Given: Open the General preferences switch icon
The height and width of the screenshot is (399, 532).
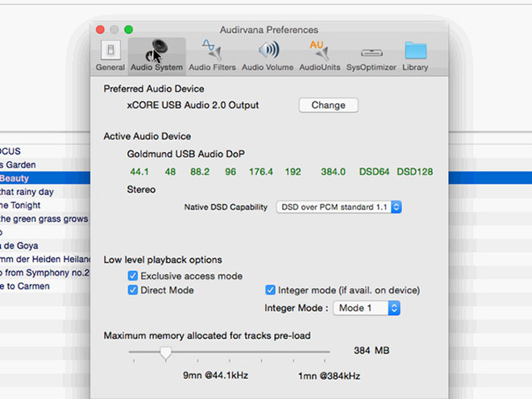Looking at the screenshot, I should 110,51.
